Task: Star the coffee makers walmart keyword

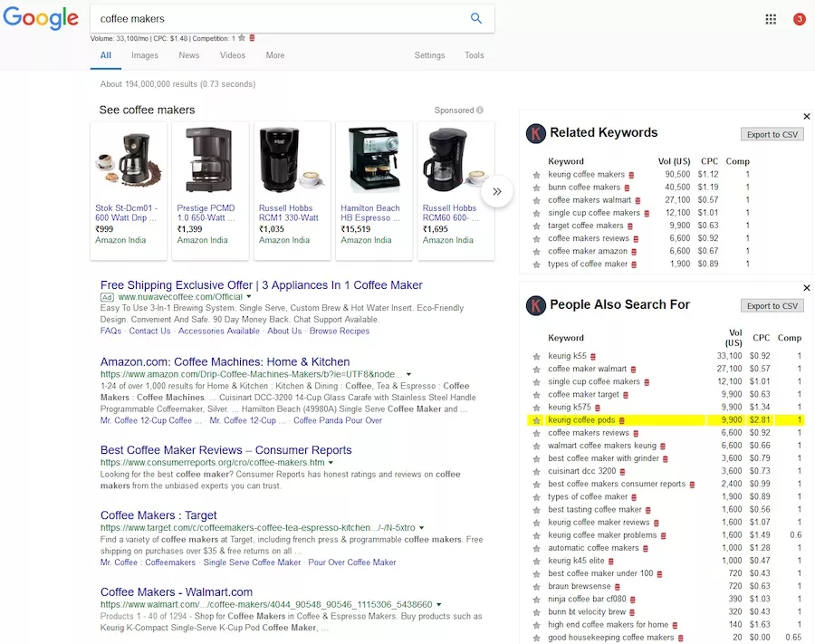Action: (x=536, y=201)
